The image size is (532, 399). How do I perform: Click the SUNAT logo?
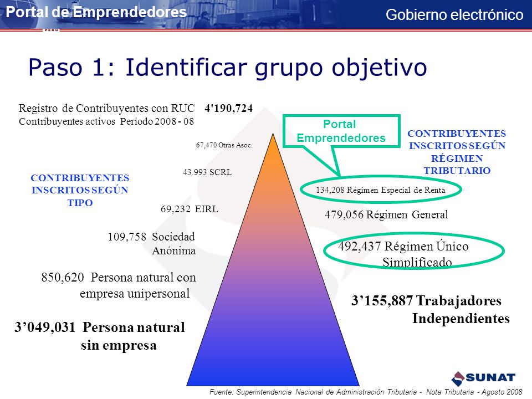tap(483, 378)
